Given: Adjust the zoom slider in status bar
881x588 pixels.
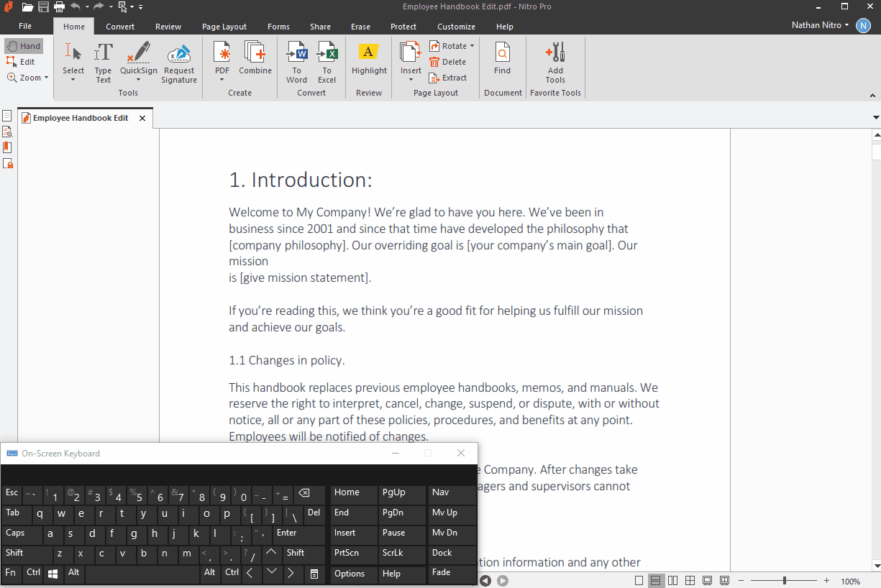Looking at the screenshot, I should 785,580.
